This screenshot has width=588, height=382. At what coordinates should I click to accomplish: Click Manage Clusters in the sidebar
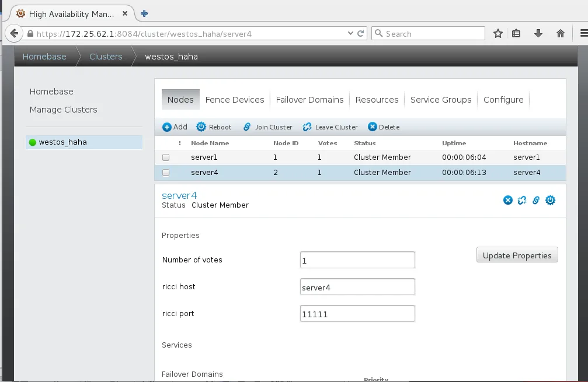pyautogui.click(x=64, y=110)
